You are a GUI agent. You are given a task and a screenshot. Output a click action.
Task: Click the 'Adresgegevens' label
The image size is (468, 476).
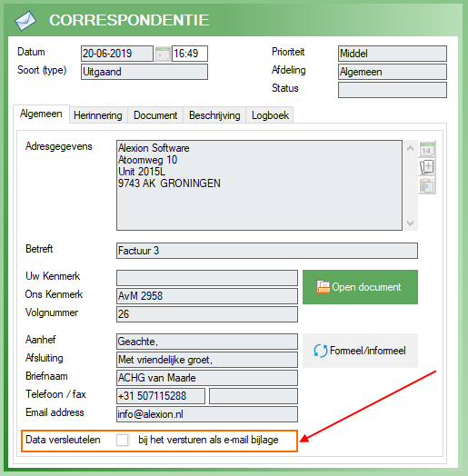pyautogui.click(x=59, y=146)
